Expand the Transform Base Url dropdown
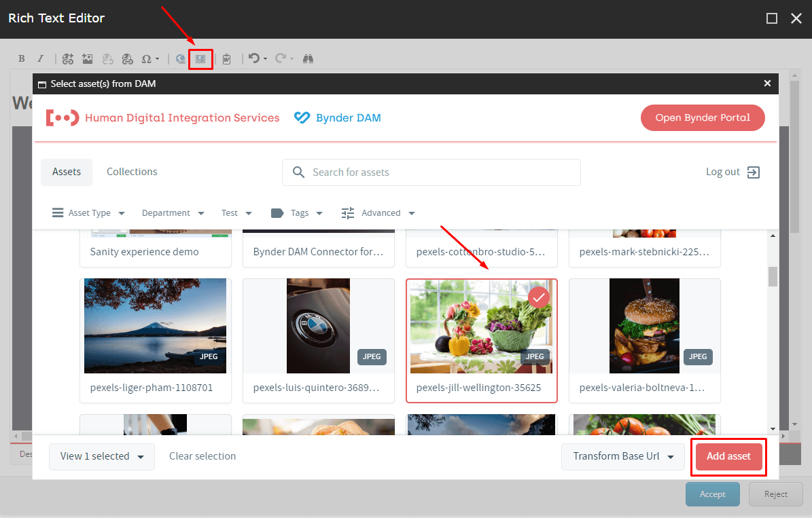The height and width of the screenshot is (518, 812). [622, 456]
